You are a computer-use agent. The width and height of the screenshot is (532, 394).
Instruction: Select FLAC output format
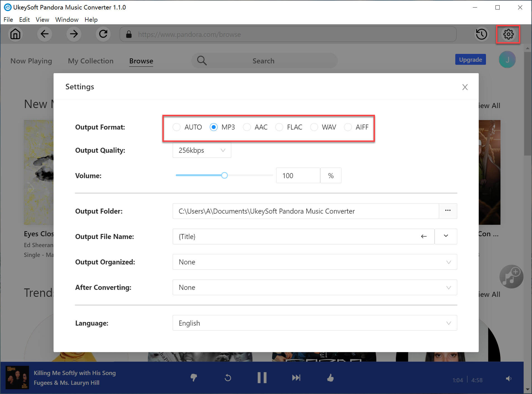click(279, 127)
